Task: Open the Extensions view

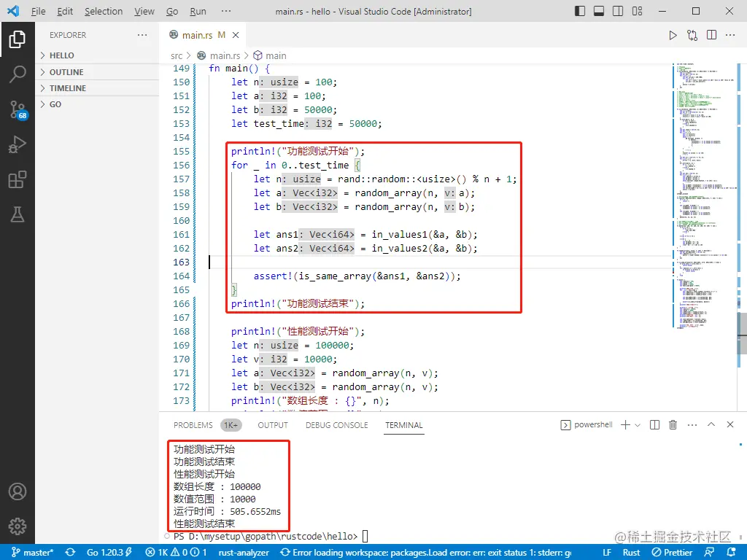Action: [18, 179]
